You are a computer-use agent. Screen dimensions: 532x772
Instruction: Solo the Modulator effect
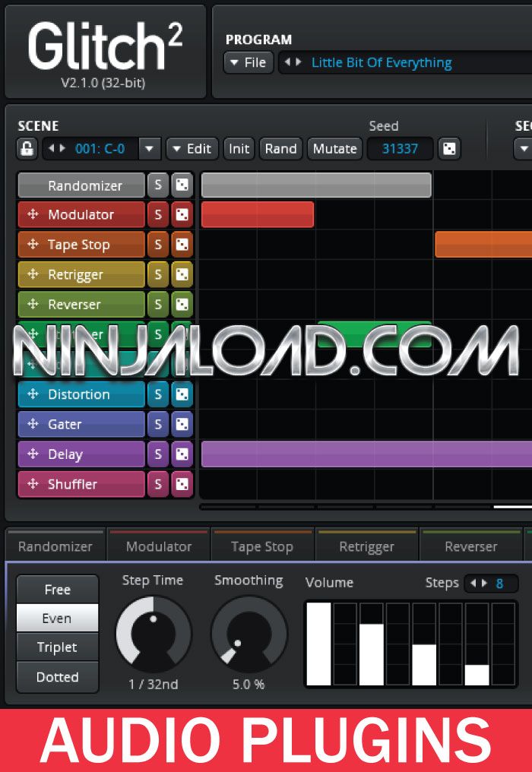point(158,215)
